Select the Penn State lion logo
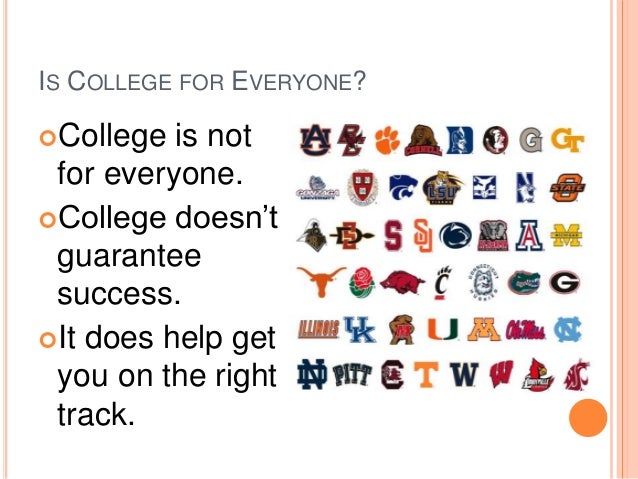The image size is (638, 479). click(457, 235)
